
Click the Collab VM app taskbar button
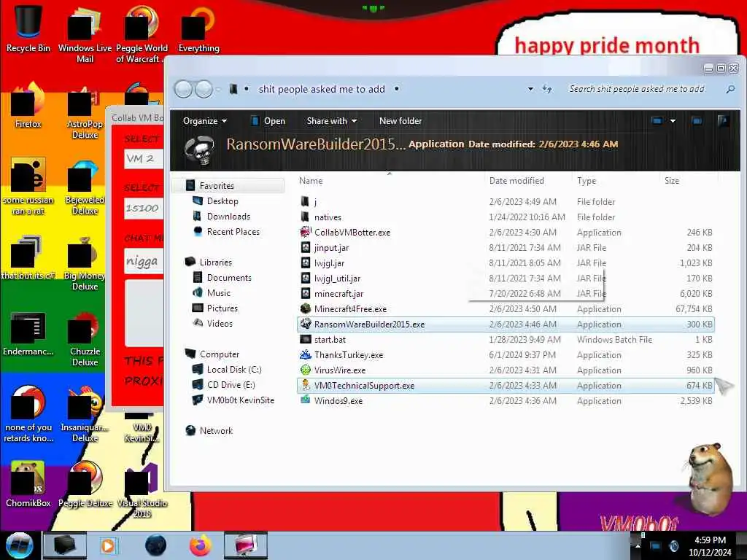pos(245,545)
